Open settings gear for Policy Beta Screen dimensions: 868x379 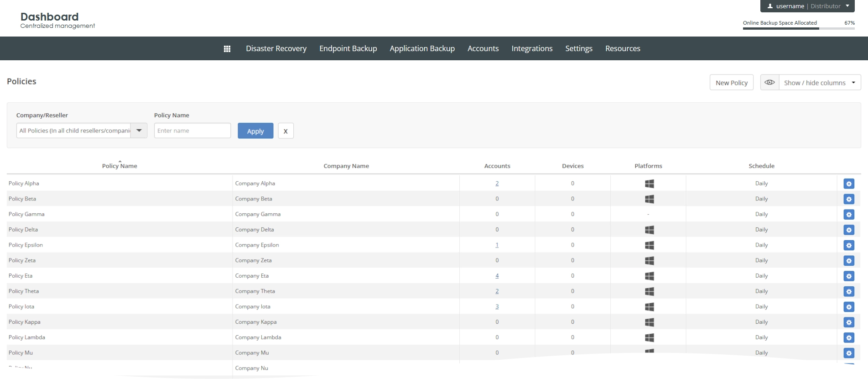pyautogui.click(x=849, y=199)
